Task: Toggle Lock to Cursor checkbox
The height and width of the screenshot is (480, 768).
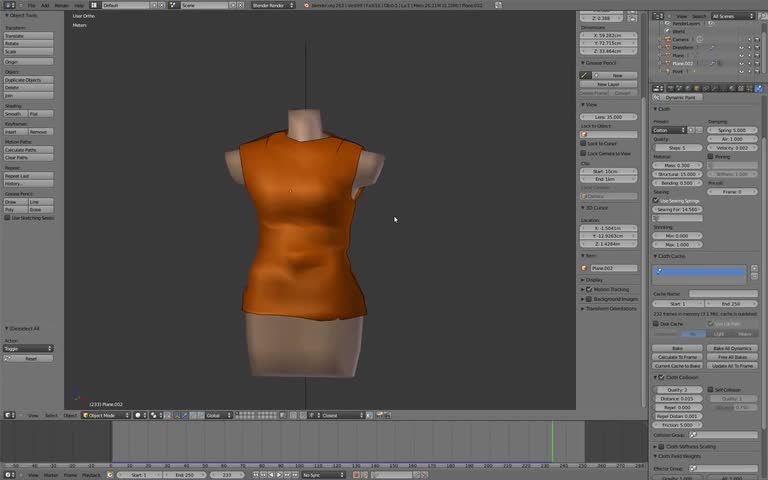Action: (x=583, y=143)
